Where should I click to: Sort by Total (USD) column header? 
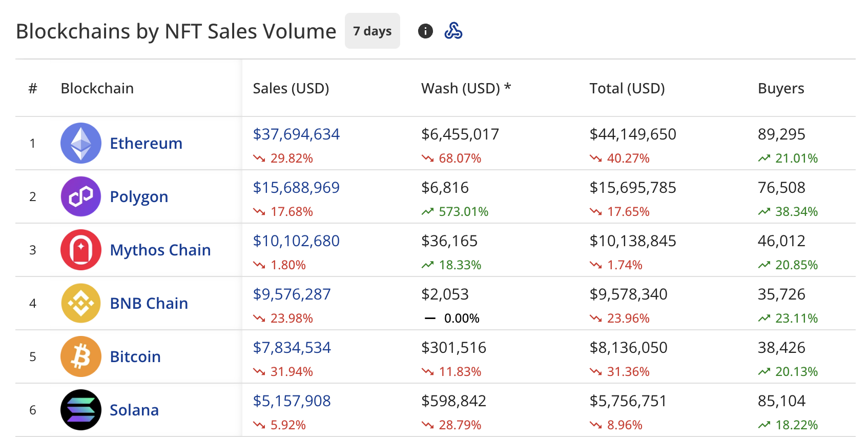tap(627, 88)
